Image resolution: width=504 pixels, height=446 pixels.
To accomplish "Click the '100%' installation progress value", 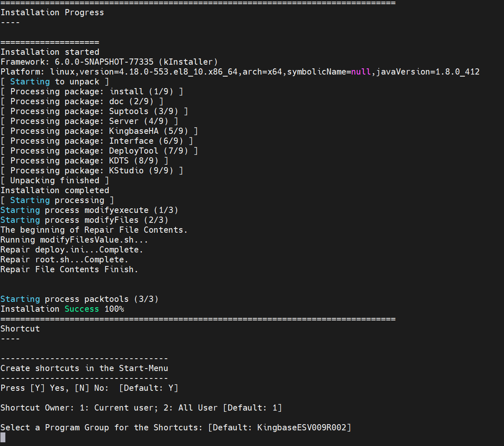I will point(114,309).
